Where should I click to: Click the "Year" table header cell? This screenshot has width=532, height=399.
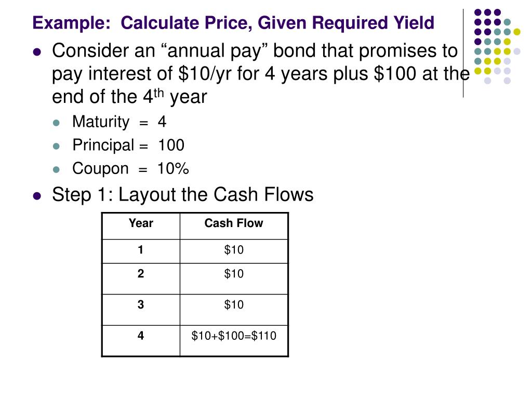(141, 223)
